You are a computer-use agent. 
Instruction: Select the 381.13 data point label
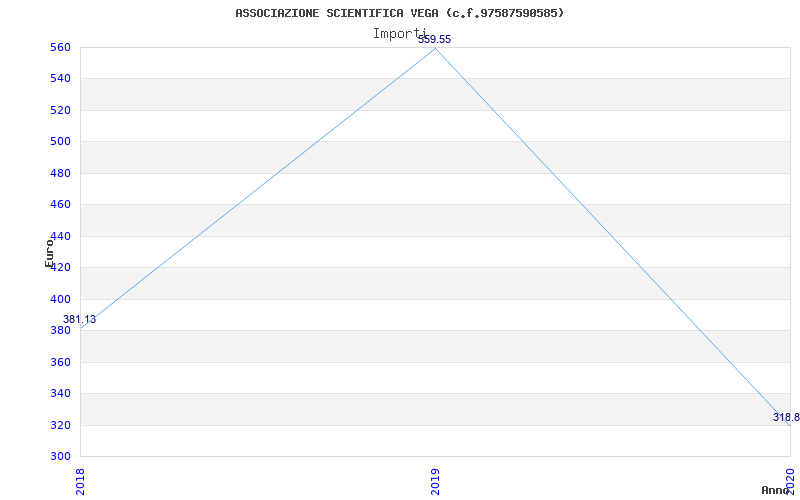pos(80,320)
